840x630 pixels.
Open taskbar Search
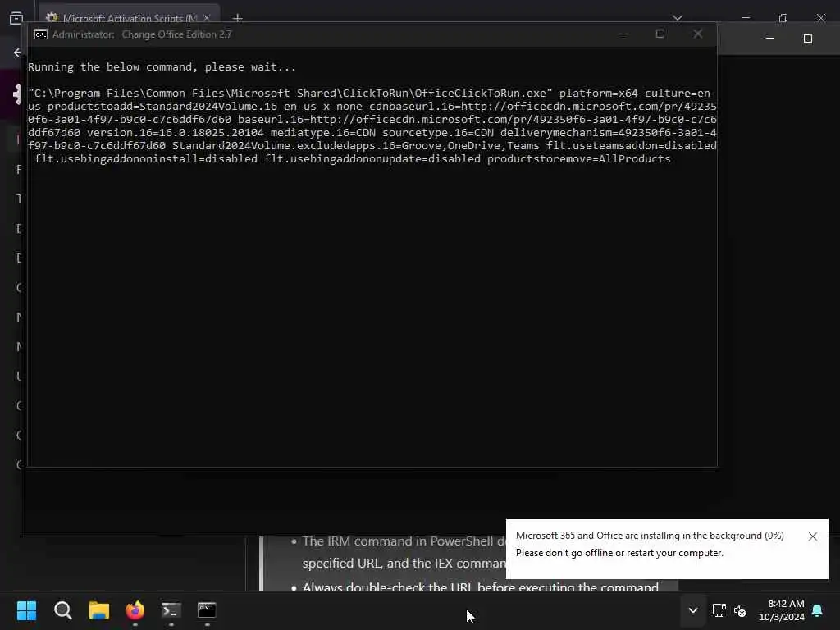coord(62,610)
